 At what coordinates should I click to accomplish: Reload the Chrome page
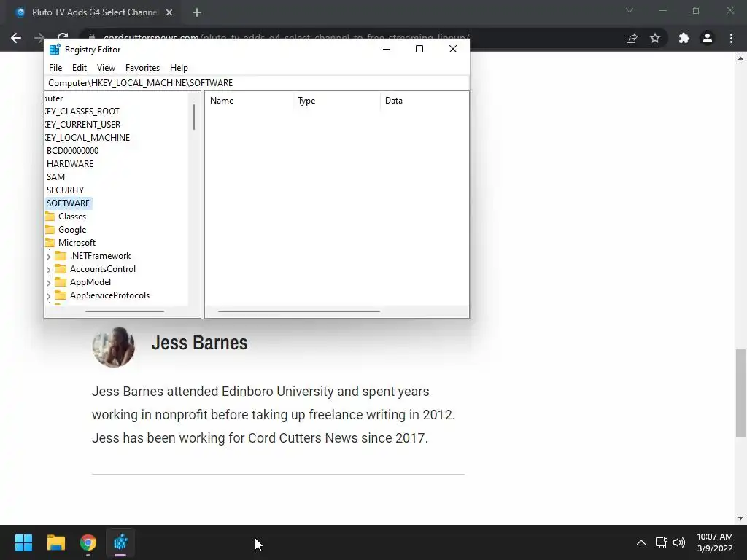[63, 38]
